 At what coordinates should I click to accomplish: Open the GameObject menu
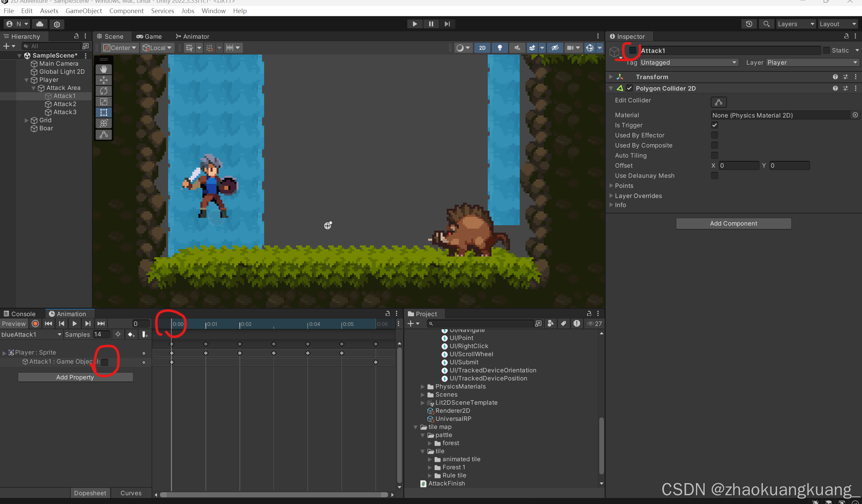click(84, 11)
